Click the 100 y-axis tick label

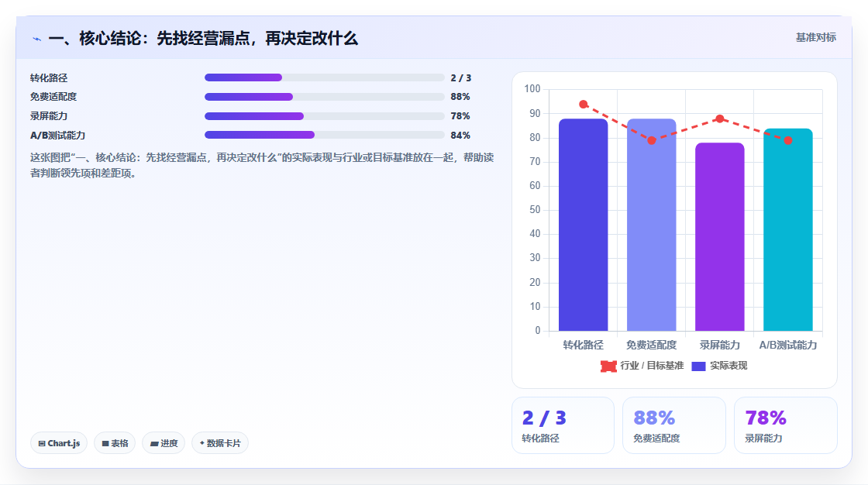pos(532,88)
